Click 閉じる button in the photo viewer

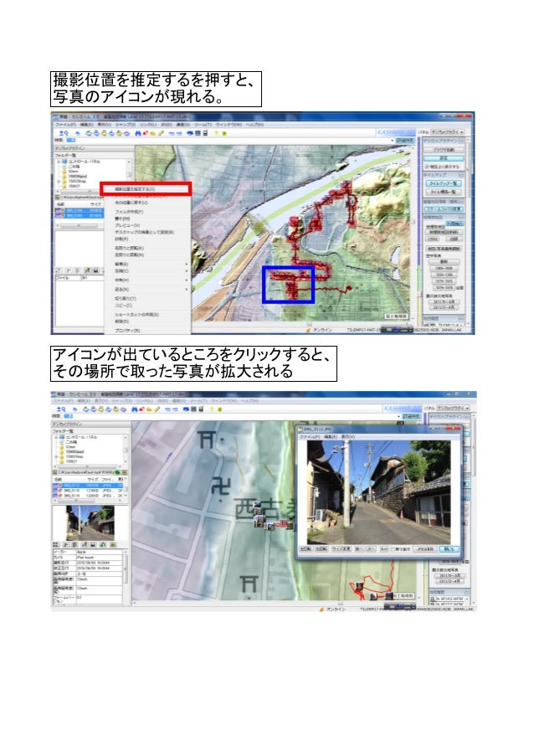point(449,548)
